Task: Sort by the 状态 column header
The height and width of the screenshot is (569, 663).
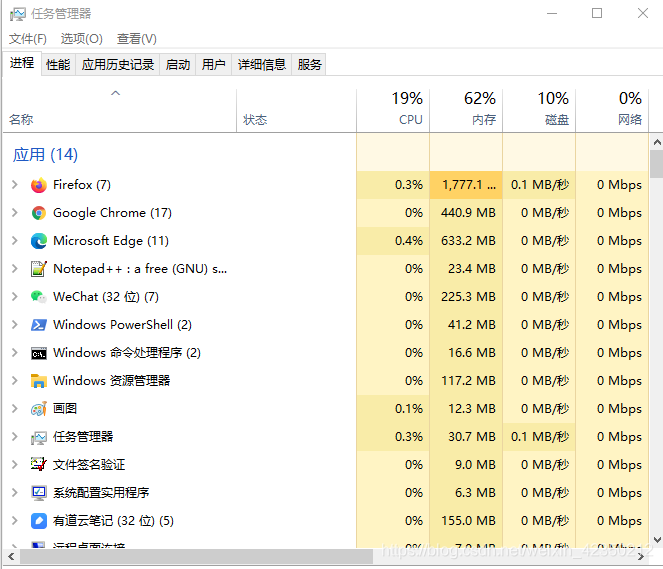Action: (x=296, y=111)
